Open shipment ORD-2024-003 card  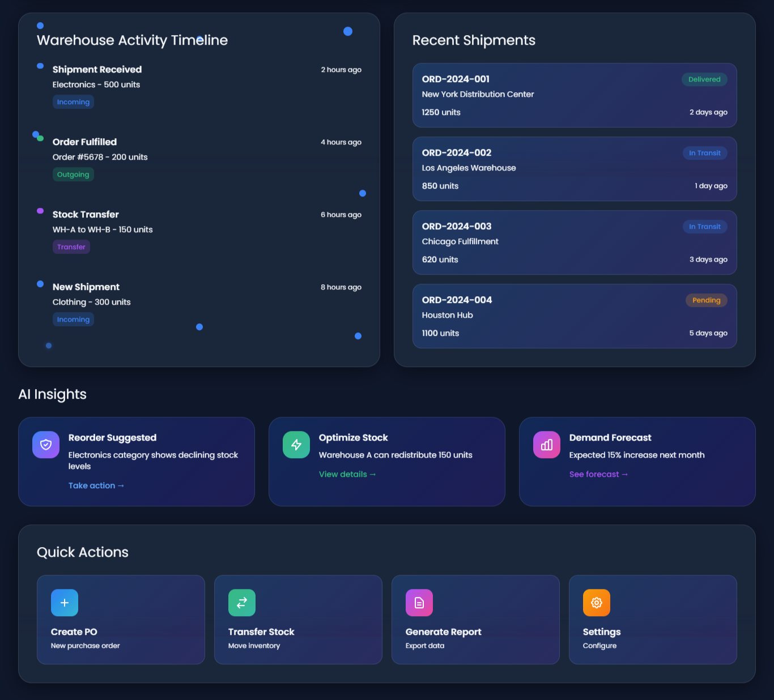pos(575,242)
